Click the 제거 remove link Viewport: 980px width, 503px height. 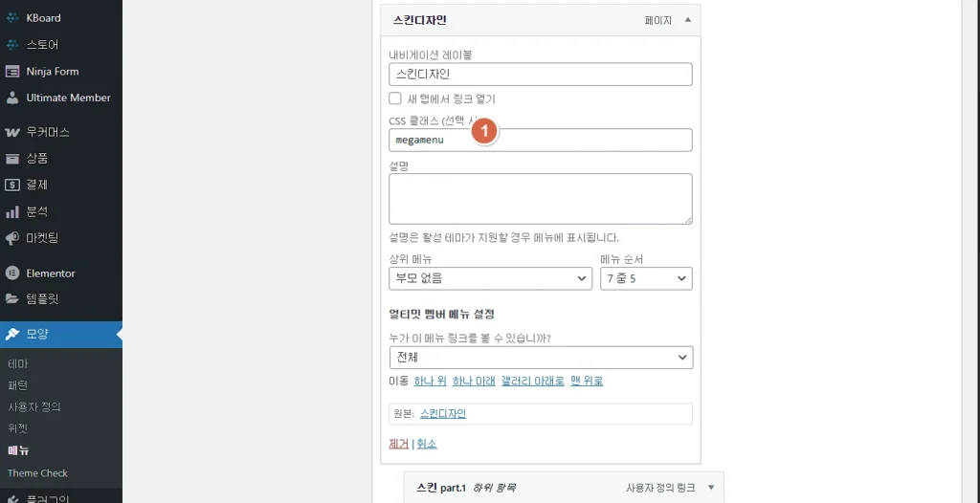pos(399,444)
